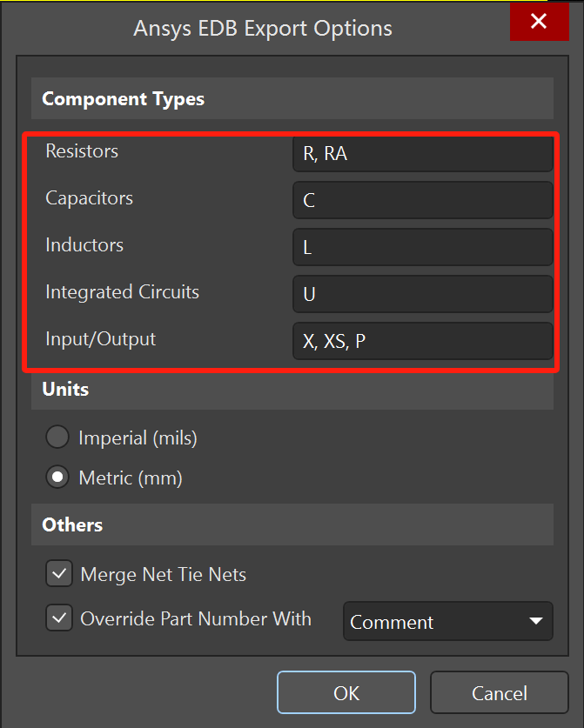Click the Resistors label
Image resolution: width=584 pixels, height=728 pixels.
click(x=82, y=151)
